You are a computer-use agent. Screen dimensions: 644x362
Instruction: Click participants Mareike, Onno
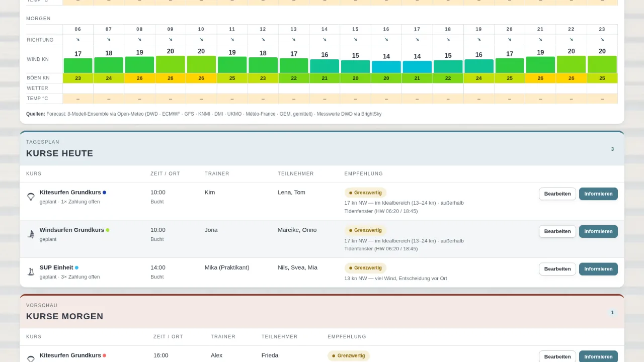[297, 230]
